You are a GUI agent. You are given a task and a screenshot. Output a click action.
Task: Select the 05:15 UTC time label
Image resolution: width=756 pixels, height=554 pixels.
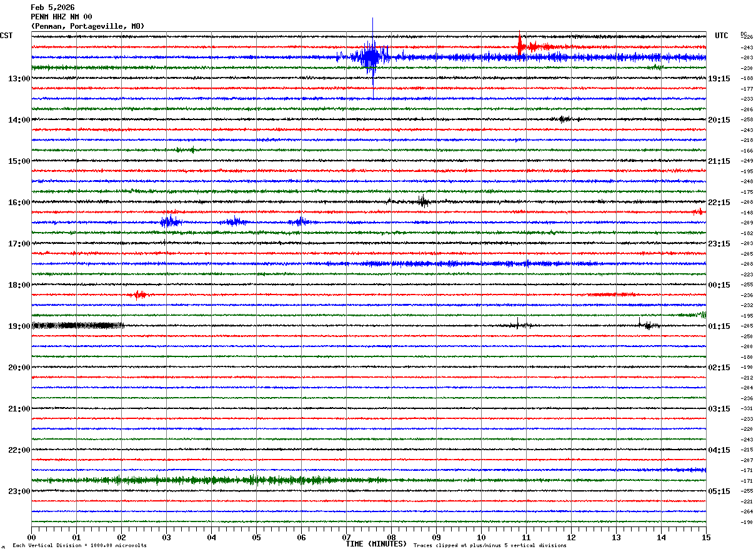719,491
